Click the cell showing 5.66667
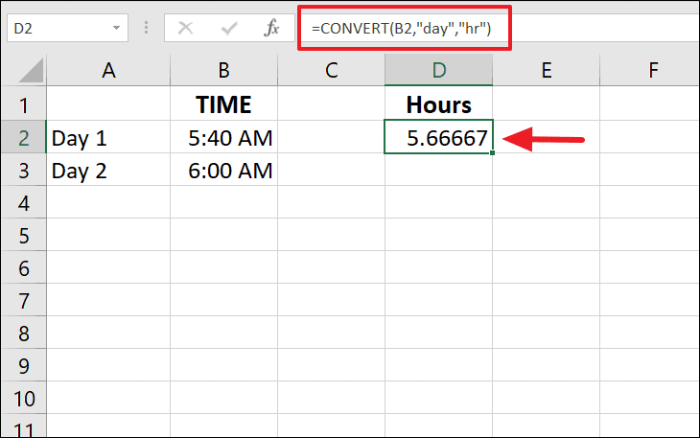Screen dimensions: 700x438 pyautogui.click(x=439, y=137)
